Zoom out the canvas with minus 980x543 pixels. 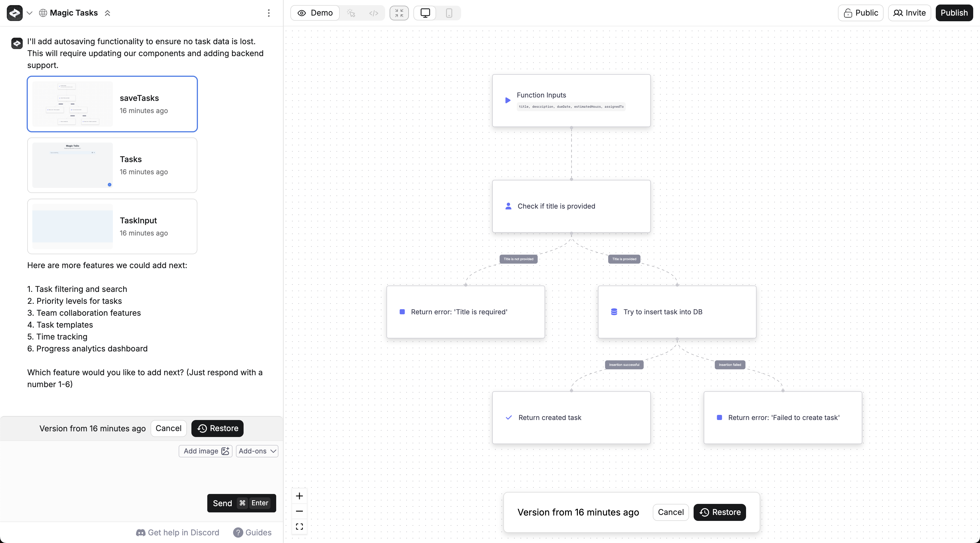(299, 511)
